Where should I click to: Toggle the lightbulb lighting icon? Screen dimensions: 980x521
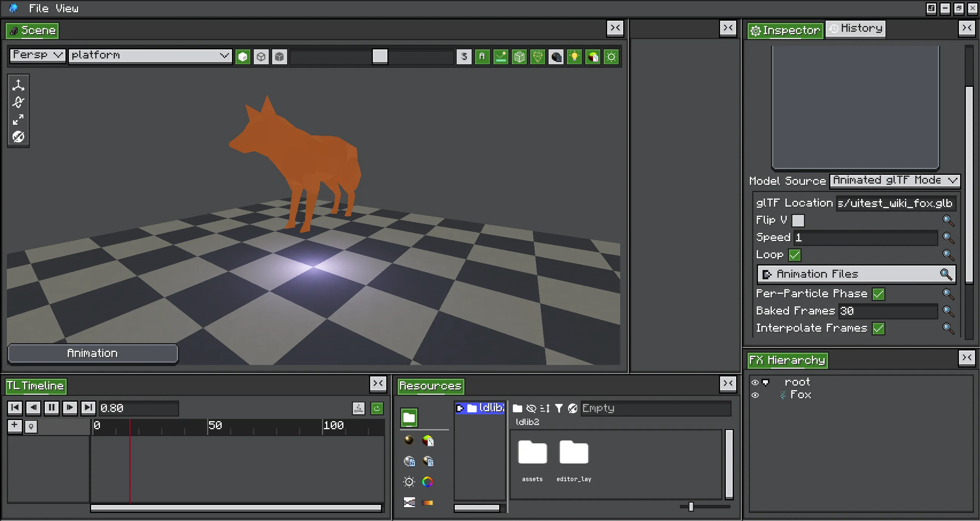click(574, 57)
